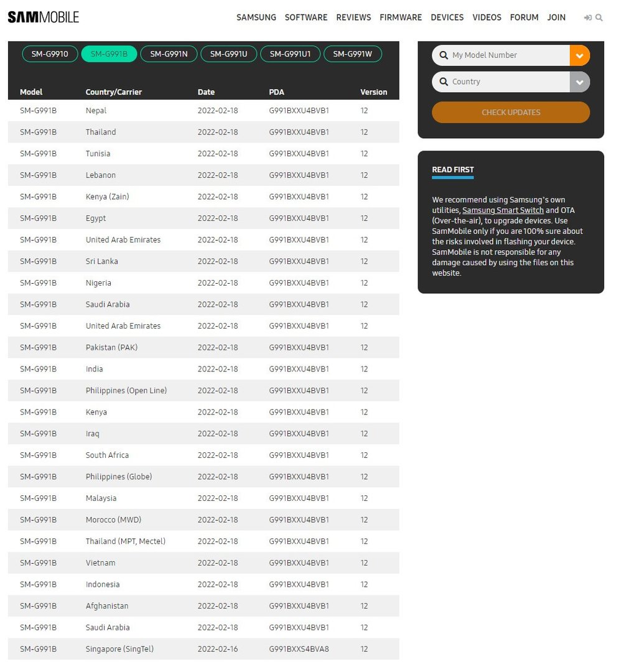619x672 pixels.
Task: Open the Iraq firmware row
Action: 203,434
